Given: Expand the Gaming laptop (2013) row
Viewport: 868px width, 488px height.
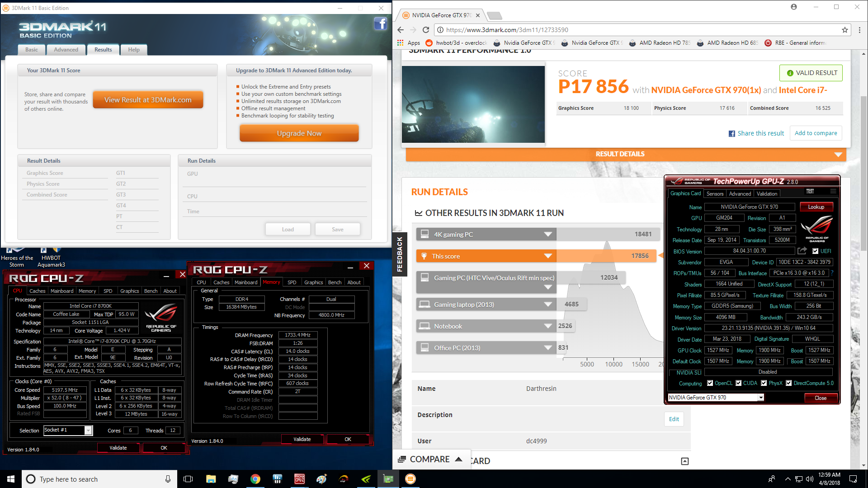Looking at the screenshot, I should pyautogui.click(x=548, y=305).
